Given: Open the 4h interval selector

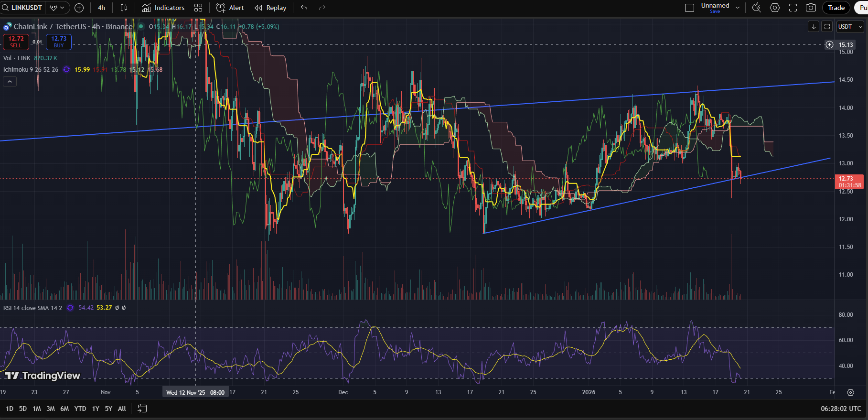Looking at the screenshot, I should click(x=102, y=8).
